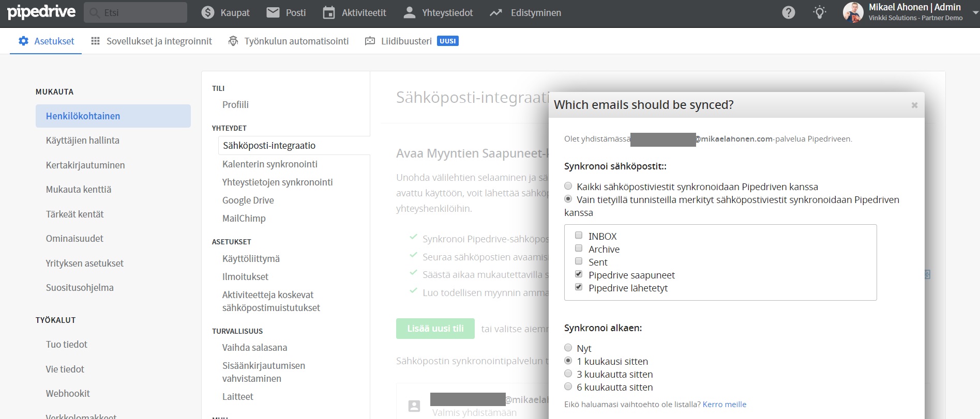Check the Sent label checkbox
Viewport: 980px width, 419px height.
click(579, 261)
